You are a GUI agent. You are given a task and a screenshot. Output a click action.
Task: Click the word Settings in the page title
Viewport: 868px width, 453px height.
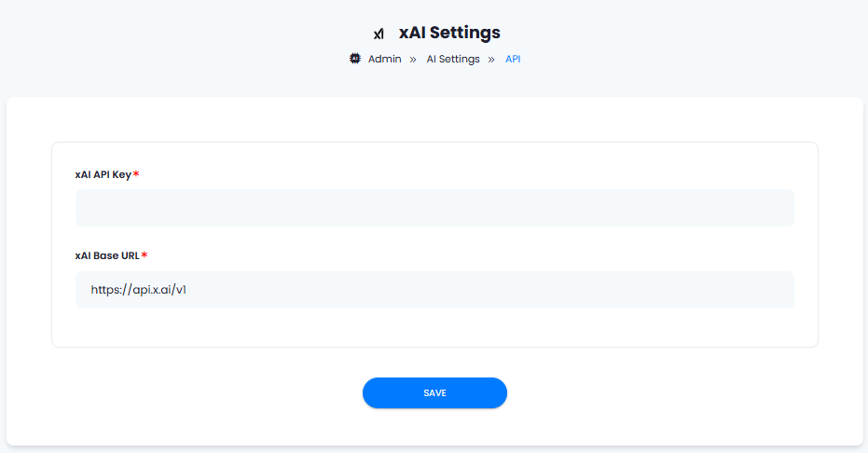coord(465,33)
